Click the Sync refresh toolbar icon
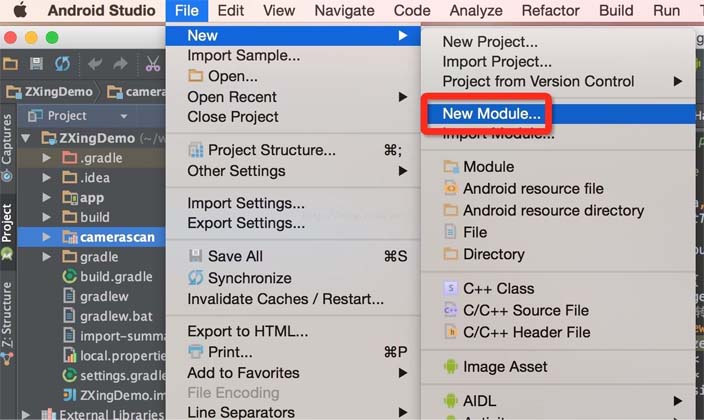Image resolution: width=704 pixels, height=420 pixels. (62, 64)
